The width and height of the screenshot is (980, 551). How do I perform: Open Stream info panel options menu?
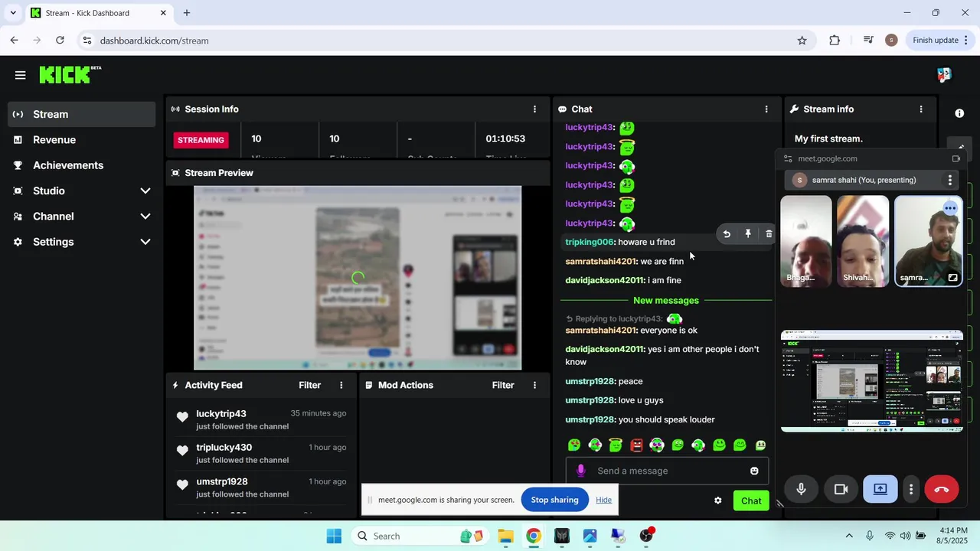click(x=920, y=109)
